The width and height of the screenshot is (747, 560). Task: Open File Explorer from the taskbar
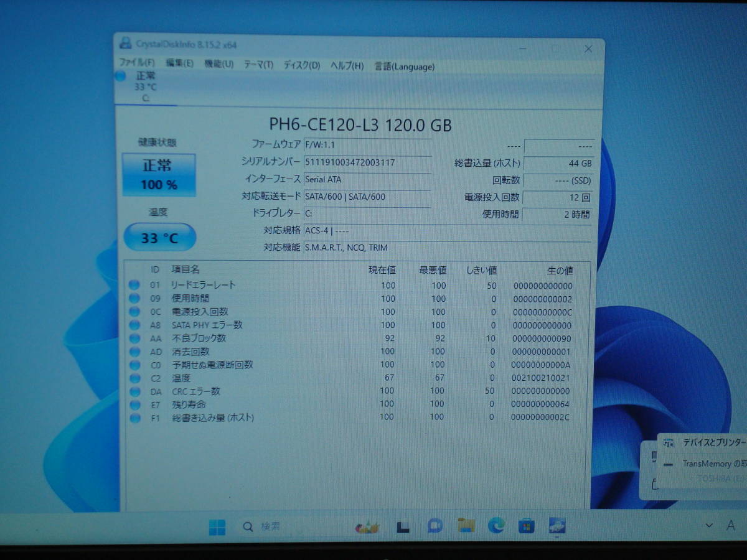click(x=466, y=526)
